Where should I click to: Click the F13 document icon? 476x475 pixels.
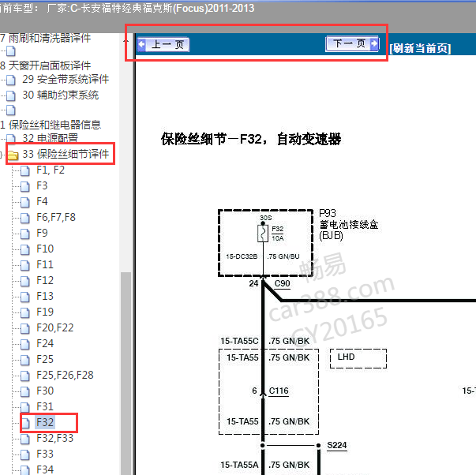coord(25,297)
